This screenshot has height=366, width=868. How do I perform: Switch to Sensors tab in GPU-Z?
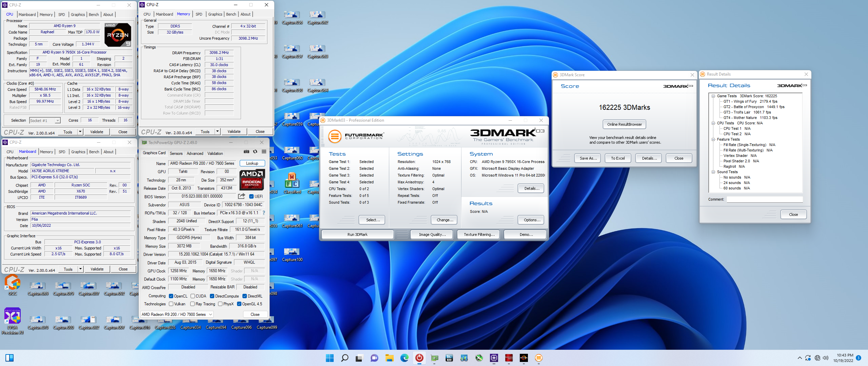click(176, 154)
